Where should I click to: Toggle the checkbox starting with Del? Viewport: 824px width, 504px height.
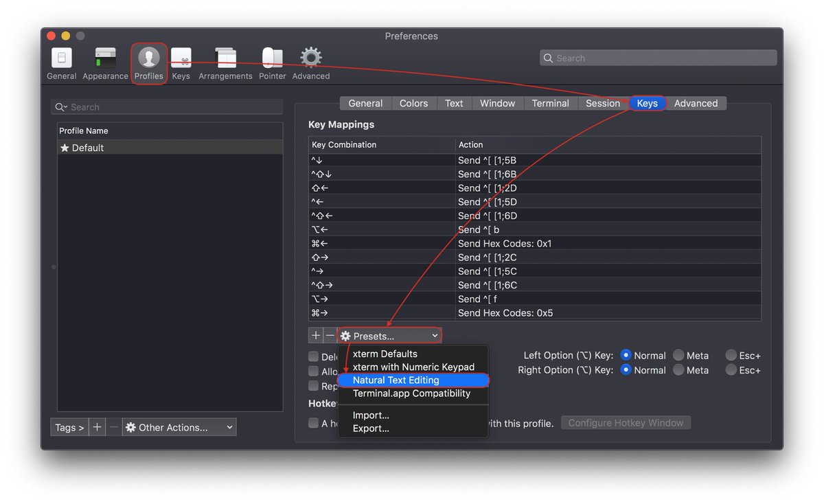313,356
